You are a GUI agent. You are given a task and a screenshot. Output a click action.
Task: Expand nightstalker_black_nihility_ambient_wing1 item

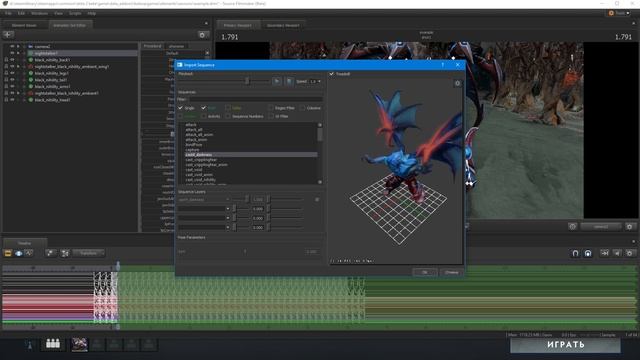[x=18, y=67]
